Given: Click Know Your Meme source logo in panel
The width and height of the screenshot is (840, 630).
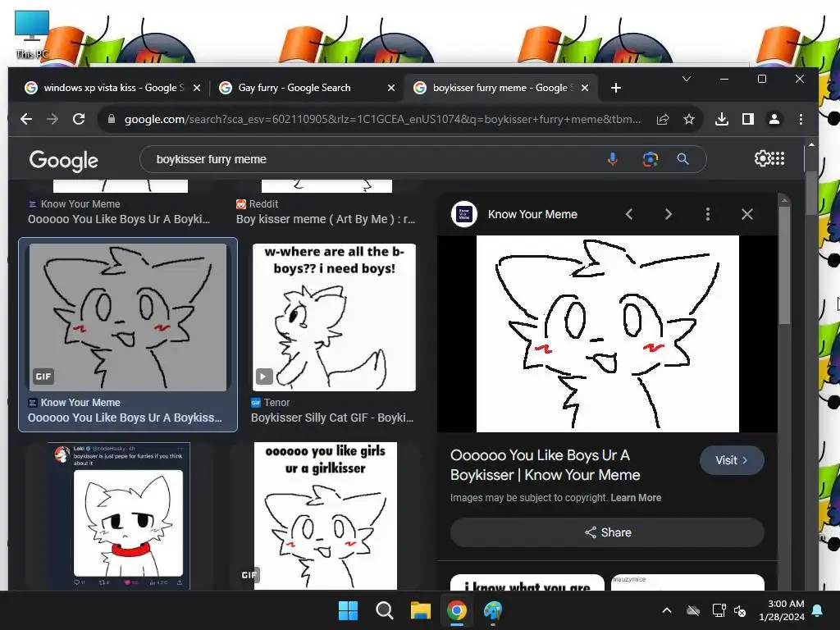Looking at the screenshot, I should click(x=464, y=214).
